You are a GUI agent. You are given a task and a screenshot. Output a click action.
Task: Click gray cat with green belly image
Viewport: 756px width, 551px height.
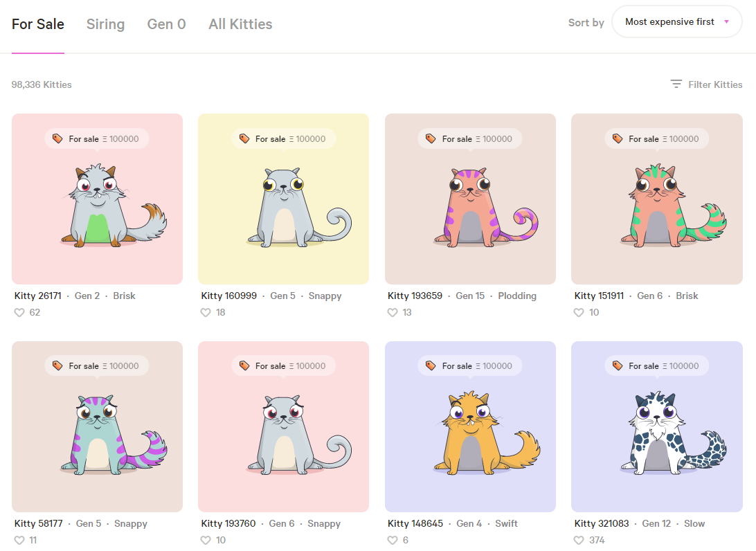114,206
